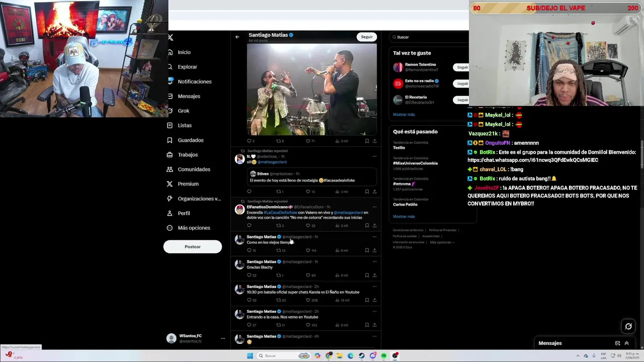Screen dimensions: 644x362
Task: Open more options on '10:30 pm batalla oficial' post
Action: [374, 287]
